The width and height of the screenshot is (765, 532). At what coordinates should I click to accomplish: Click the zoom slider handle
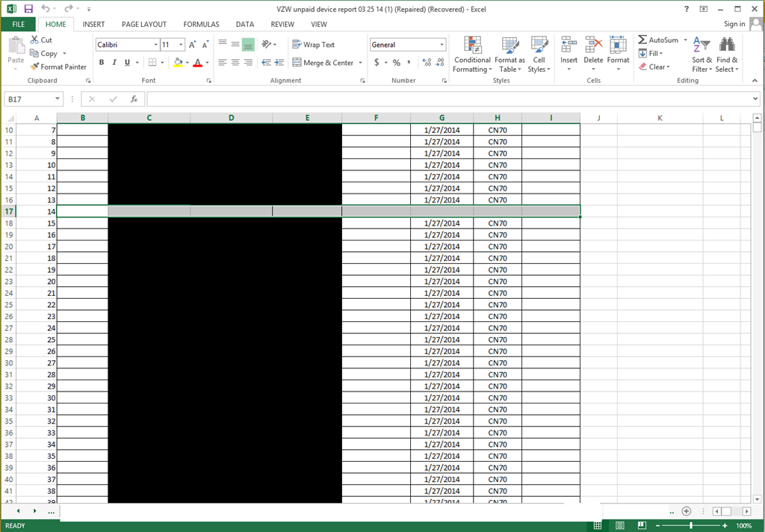pos(691,525)
